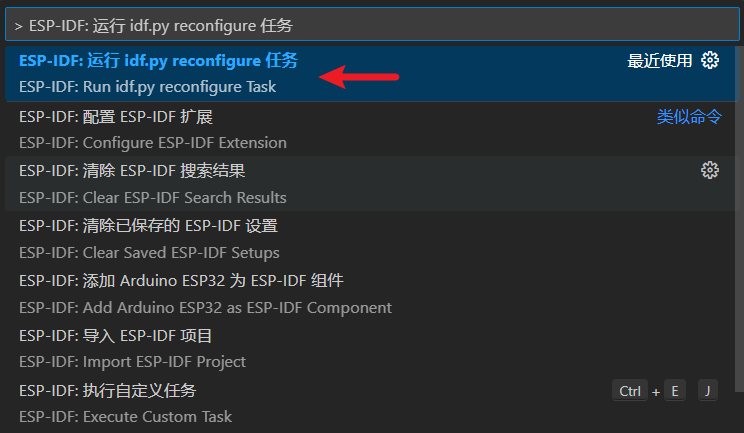
Task: Click the J keybinding badge
Action: pos(708,391)
